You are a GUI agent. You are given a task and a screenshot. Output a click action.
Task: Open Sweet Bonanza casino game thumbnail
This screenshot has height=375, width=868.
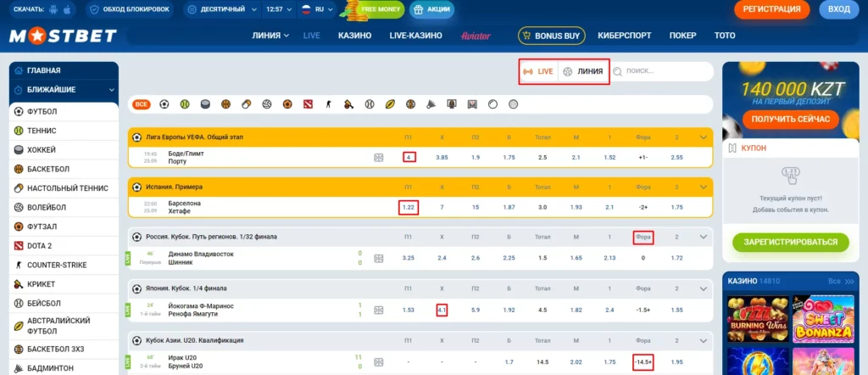coord(823,320)
